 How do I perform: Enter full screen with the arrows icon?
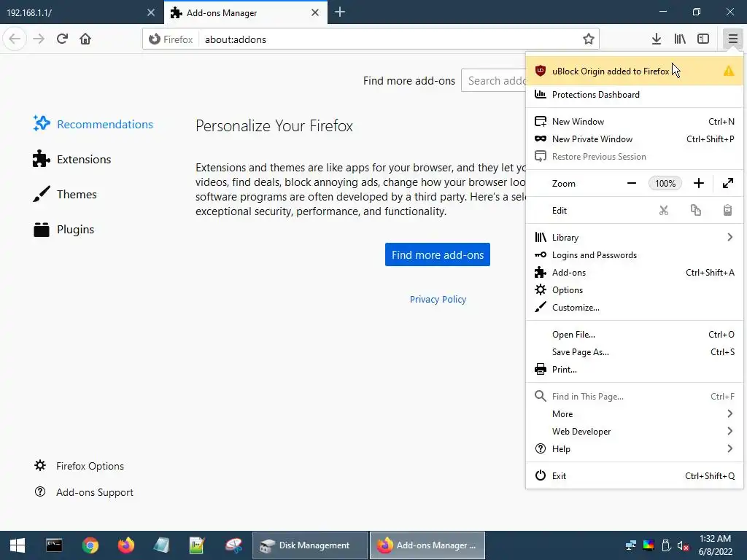728,183
